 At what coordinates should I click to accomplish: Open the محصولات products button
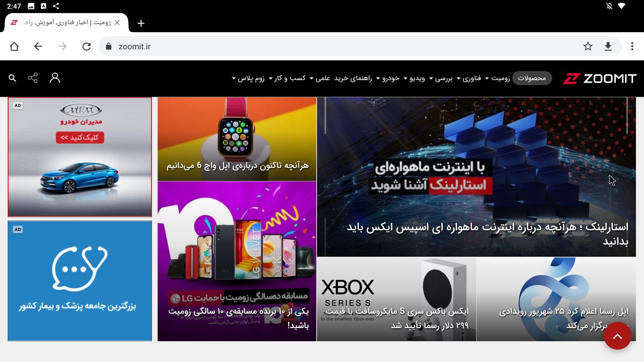pyautogui.click(x=532, y=78)
